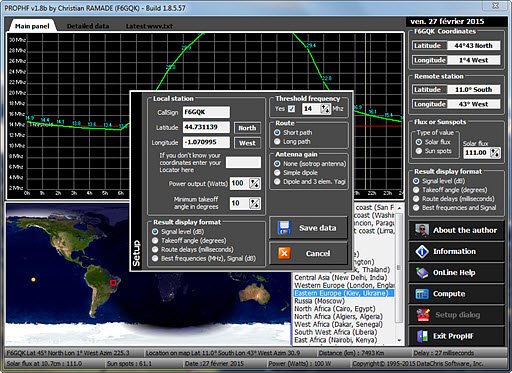Image resolution: width=512 pixels, height=373 pixels.
Task: Click the OnLine Help button
Action: pos(456,273)
